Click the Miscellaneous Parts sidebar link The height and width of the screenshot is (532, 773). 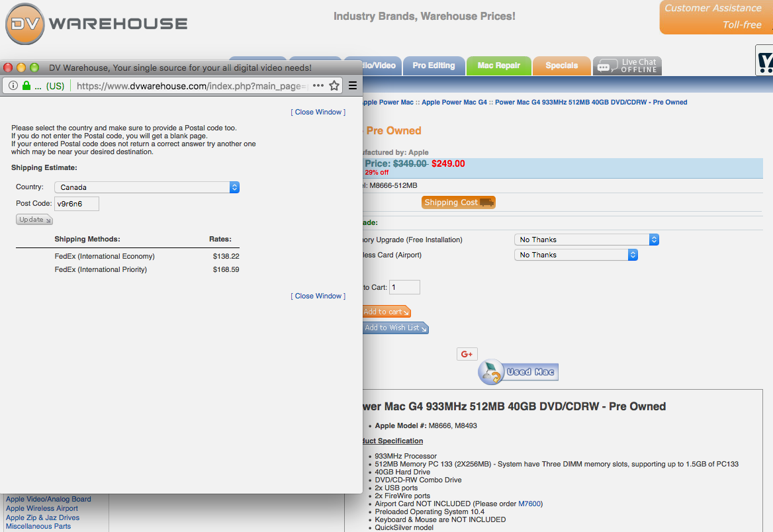(38, 526)
